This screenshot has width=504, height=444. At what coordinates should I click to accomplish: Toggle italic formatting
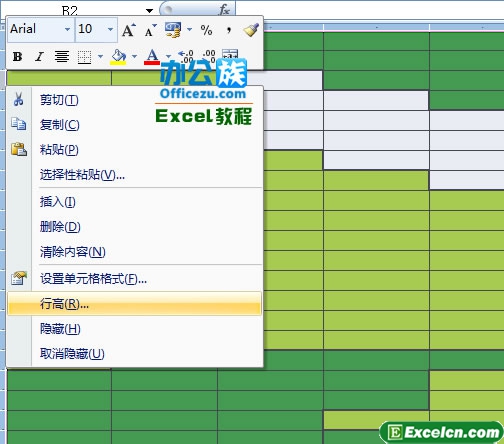[x=39, y=57]
